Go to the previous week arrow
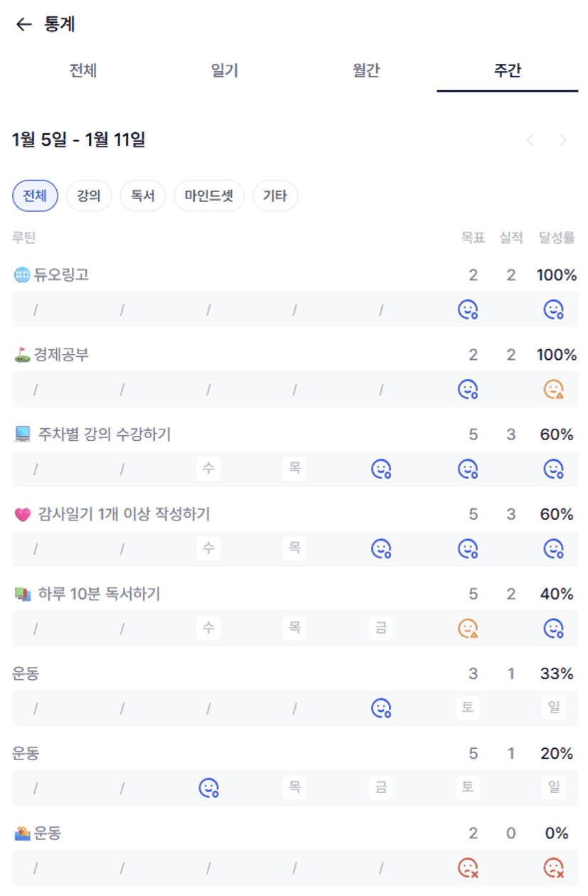 (530, 140)
